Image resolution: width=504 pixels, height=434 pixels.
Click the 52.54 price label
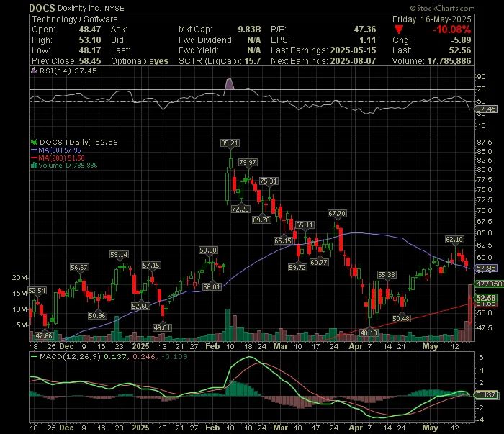pyautogui.click(x=37, y=290)
